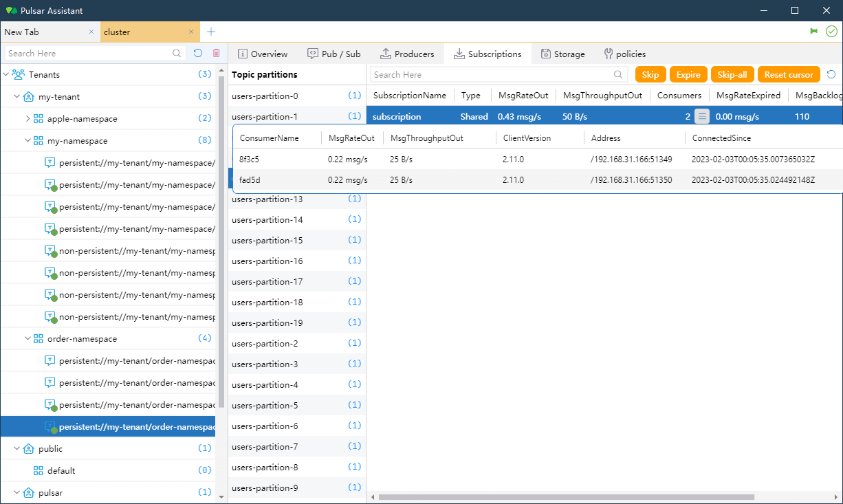Switch to the Storage tab
This screenshot has width=843, height=504.
(563, 54)
